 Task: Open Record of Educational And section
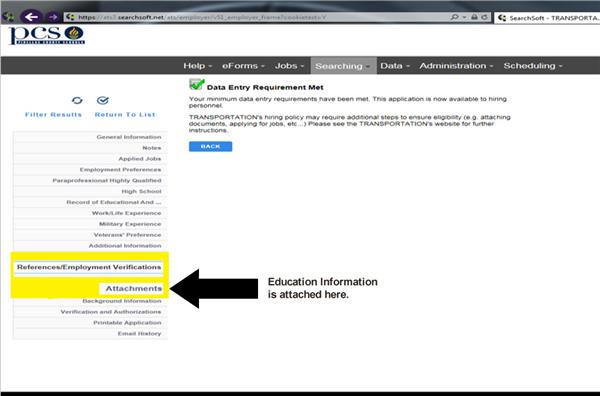90,202
